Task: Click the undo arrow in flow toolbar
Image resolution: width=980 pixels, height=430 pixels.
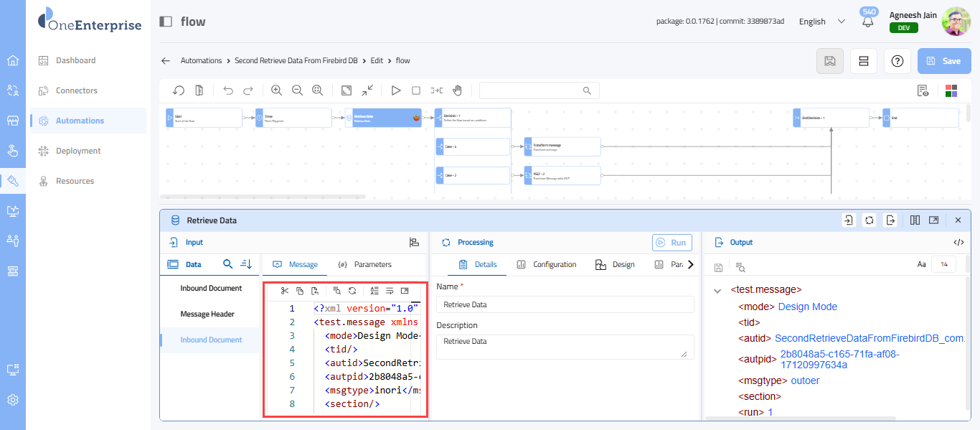Action: click(228, 90)
